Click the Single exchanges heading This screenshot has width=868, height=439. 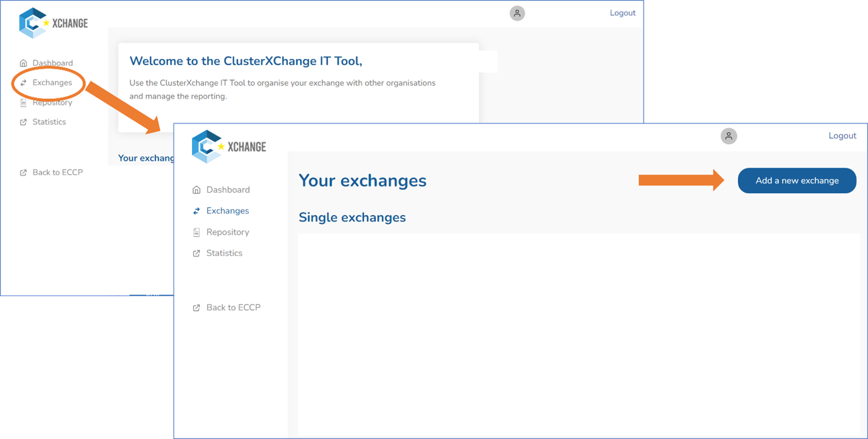coord(352,217)
